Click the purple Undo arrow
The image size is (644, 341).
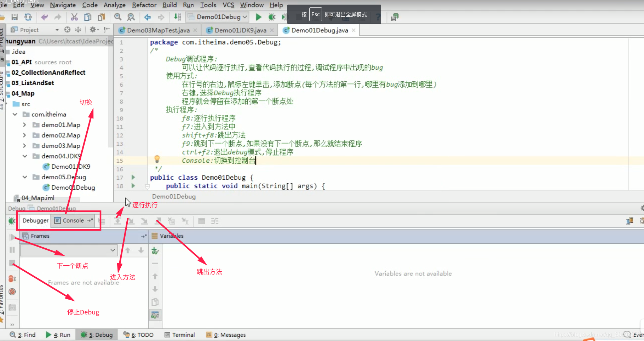click(44, 17)
